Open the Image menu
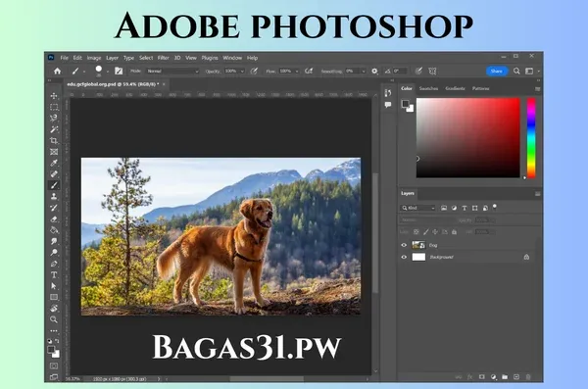The height and width of the screenshot is (389, 588). click(x=94, y=58)
